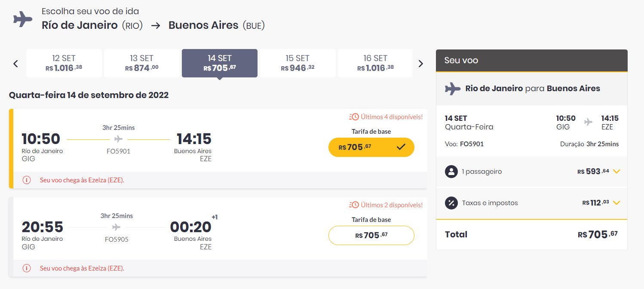
Task: Click the clock icon next to Últimos 4 disponíveis
Action: 354,117
